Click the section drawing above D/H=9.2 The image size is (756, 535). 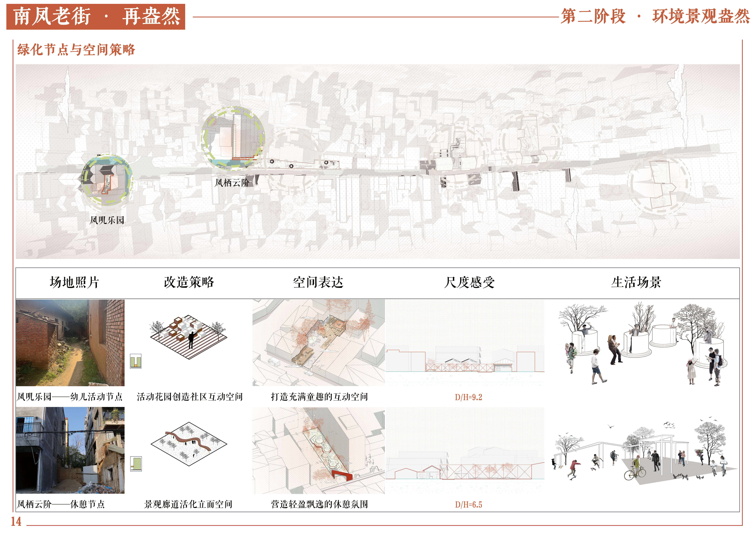[x=465, y=343]
